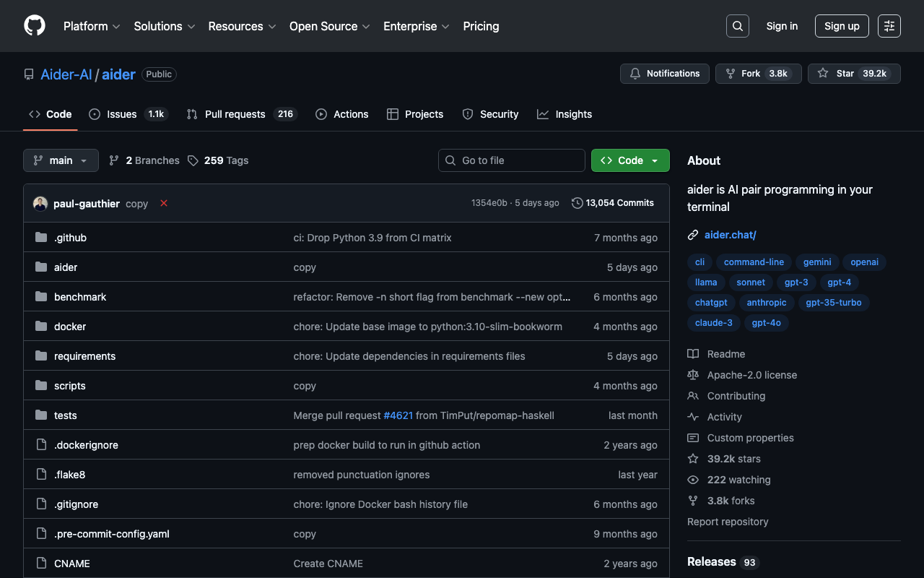The width and height of the screenshot is (924, 578).
Task: Open the aider.chat website link
Action: pos(730,235)
